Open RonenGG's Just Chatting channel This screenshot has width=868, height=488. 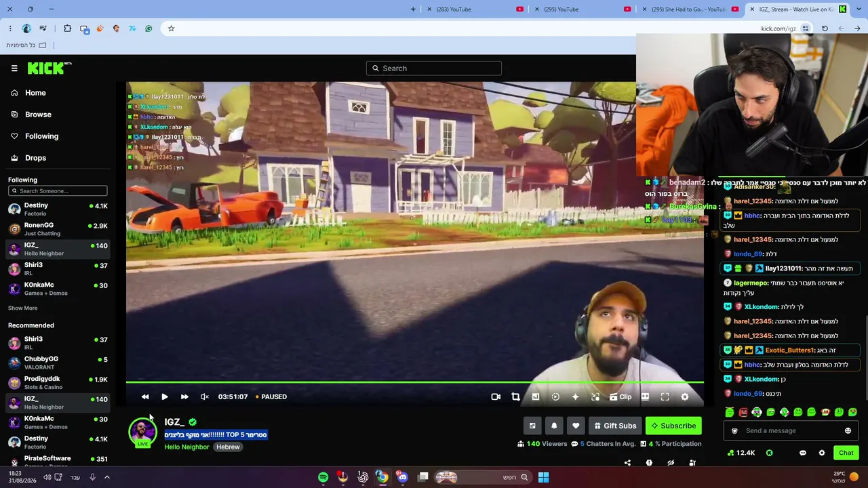[x=58, y=229]
